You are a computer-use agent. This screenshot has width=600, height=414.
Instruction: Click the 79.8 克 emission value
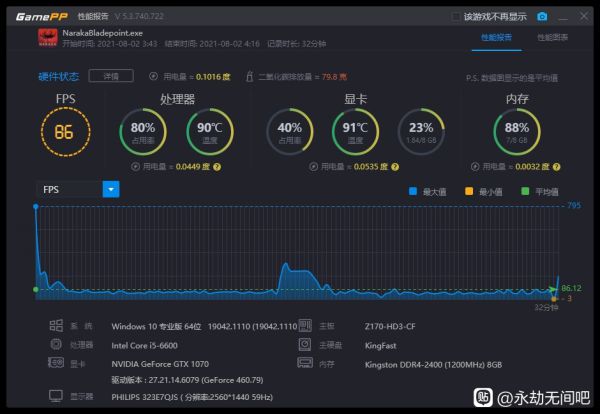pos(334,77)
